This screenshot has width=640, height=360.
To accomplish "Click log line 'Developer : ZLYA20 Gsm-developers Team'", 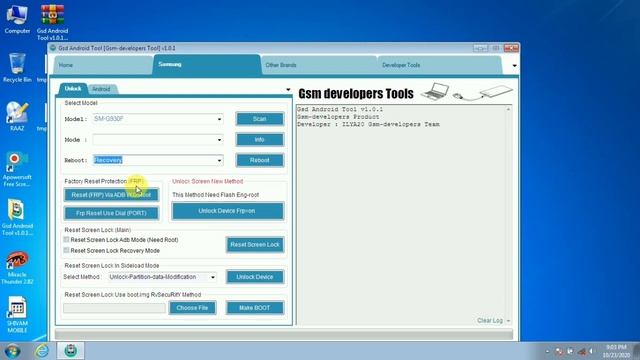I will coord(368,124).
